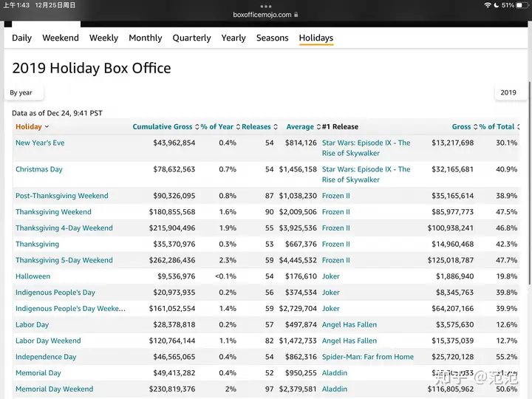Click the page vertical scrollbar
This screenshot has height=399, width=532.
[x=529, y=183]
